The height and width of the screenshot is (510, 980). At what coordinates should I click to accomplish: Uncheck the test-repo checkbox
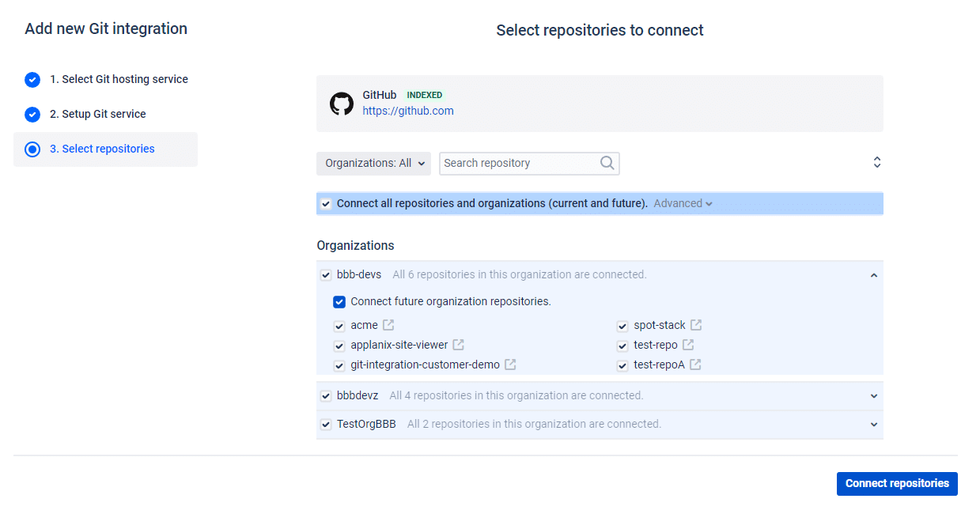click(x=622, y=346)
